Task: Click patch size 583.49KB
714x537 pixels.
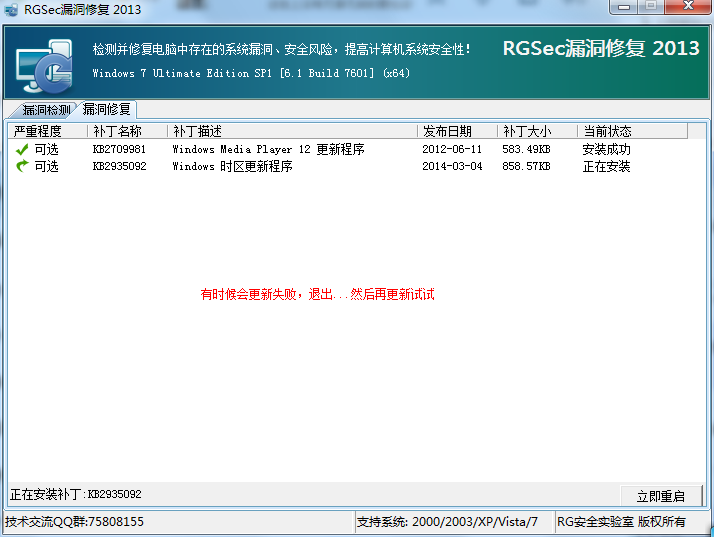Action: [x=526, y=149]
